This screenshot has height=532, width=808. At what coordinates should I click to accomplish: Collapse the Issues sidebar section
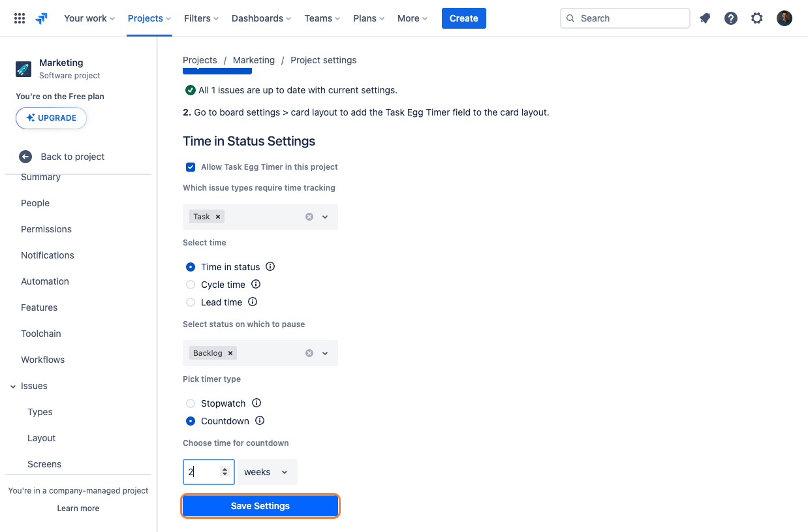click(x=13, y=386)
